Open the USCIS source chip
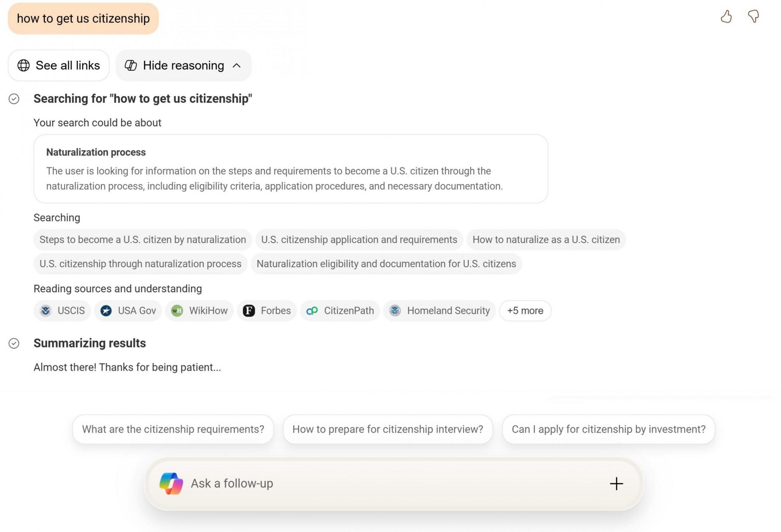 pos(62,311)
